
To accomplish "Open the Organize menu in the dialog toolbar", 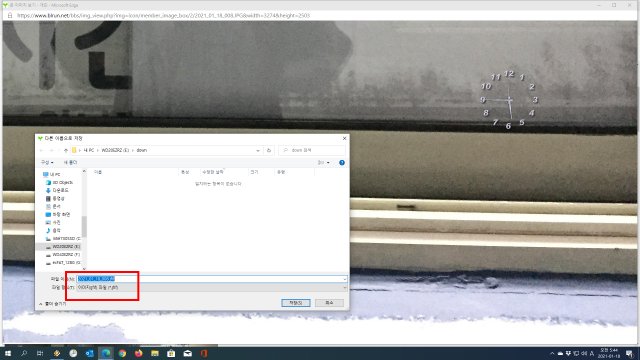I will tap(47, 162).
